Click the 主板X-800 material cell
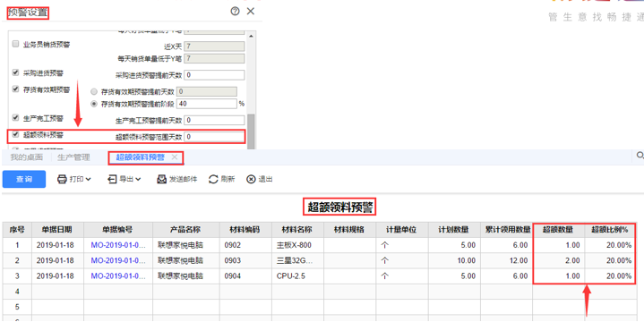644x322 pixels. pyautogui.click(x=297, y=245)
